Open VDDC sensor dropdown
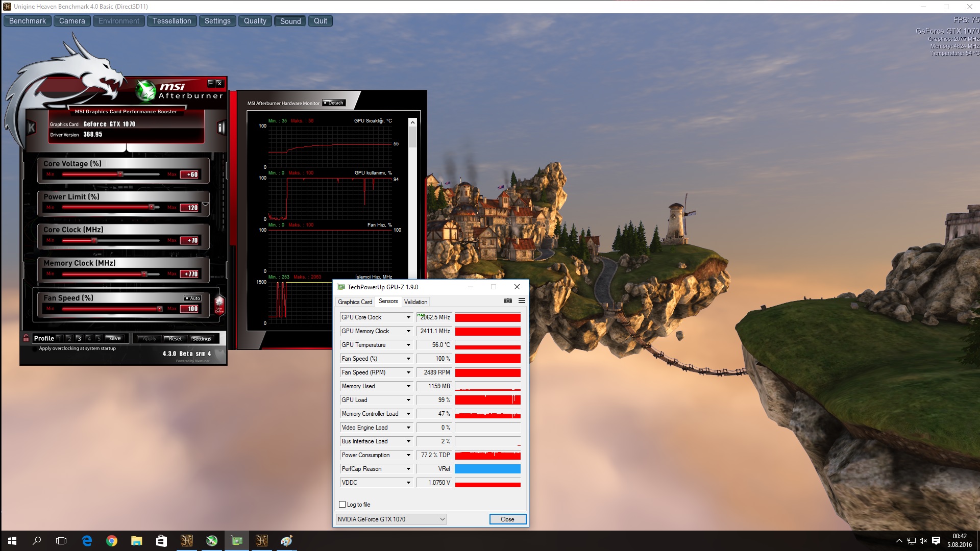The width and height of the screenshot is (980, 551). pos(408,483)
